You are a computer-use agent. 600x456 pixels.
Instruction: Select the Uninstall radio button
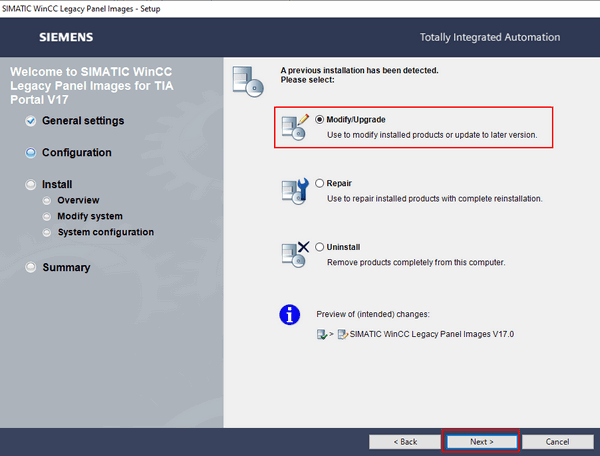pyautogui.click(x=319, y=247)
